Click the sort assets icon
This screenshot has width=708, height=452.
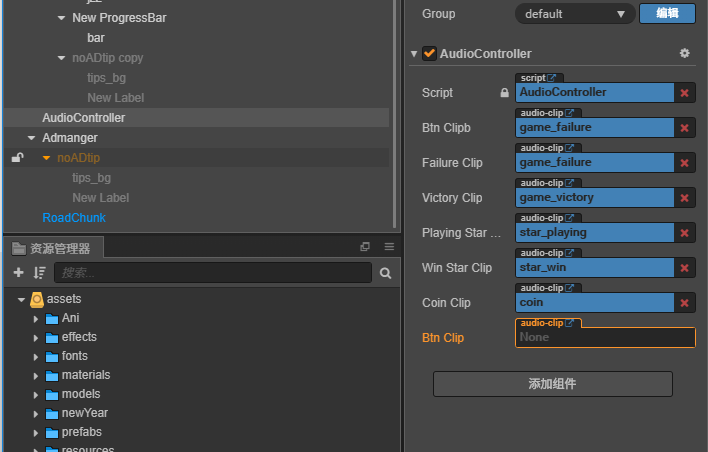tap(40, 272)
